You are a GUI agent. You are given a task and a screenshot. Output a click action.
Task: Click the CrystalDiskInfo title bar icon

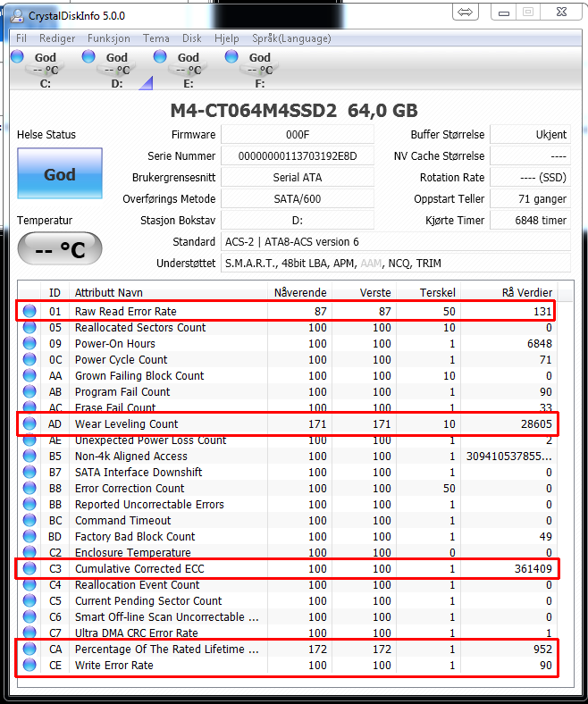pos(18,16)
